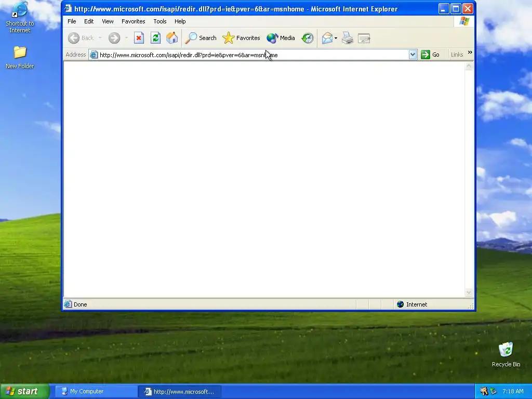Expand the Back button history dropdown
The height and width of the screenshot is (399, 532).
tap(100, 38)
